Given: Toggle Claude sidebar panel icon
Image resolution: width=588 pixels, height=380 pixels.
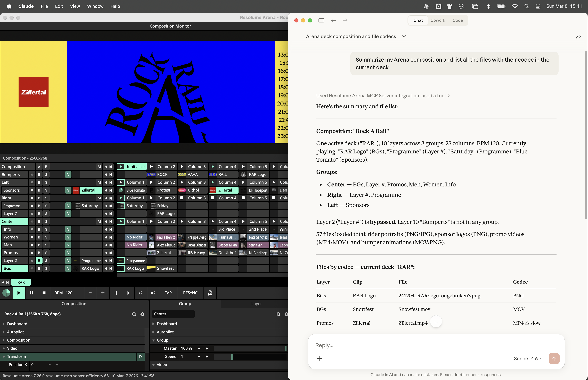Looking at the screenshot, I should click(321, 20).
